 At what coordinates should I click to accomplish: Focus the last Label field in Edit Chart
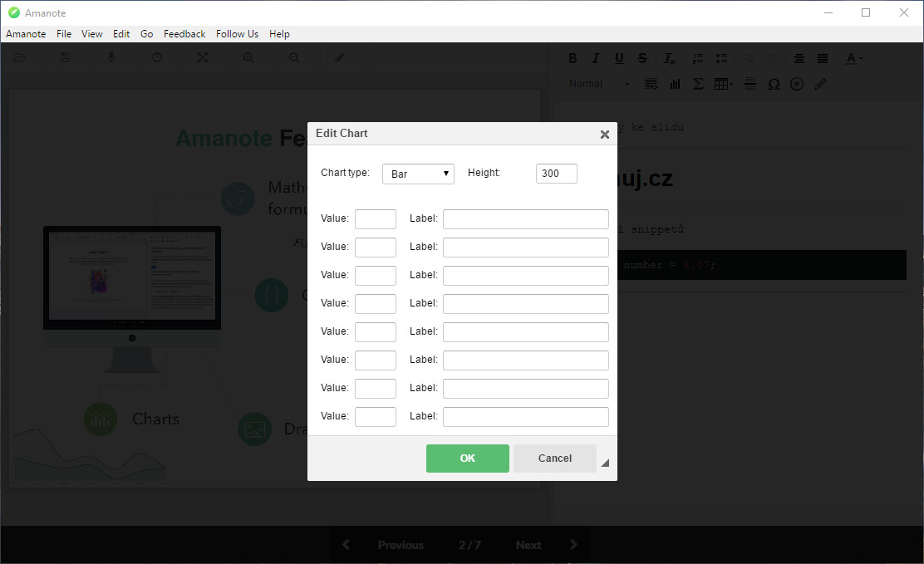coord(526,417)
